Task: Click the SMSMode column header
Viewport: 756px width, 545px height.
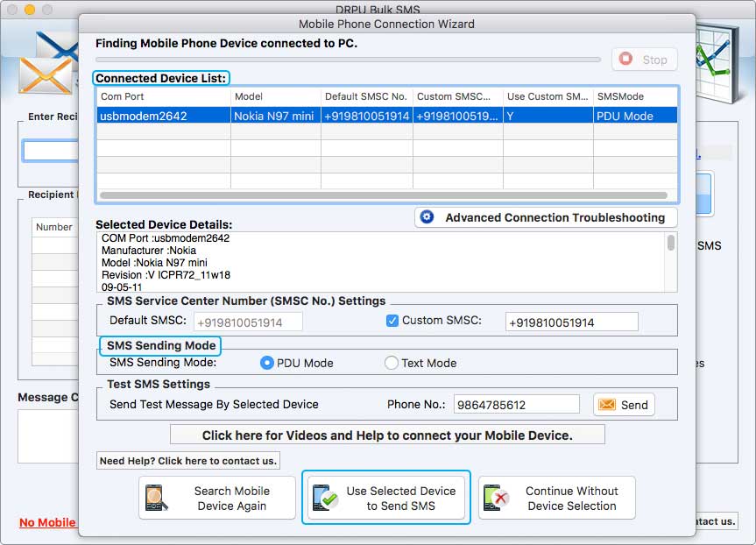Action: coord(635,96)
